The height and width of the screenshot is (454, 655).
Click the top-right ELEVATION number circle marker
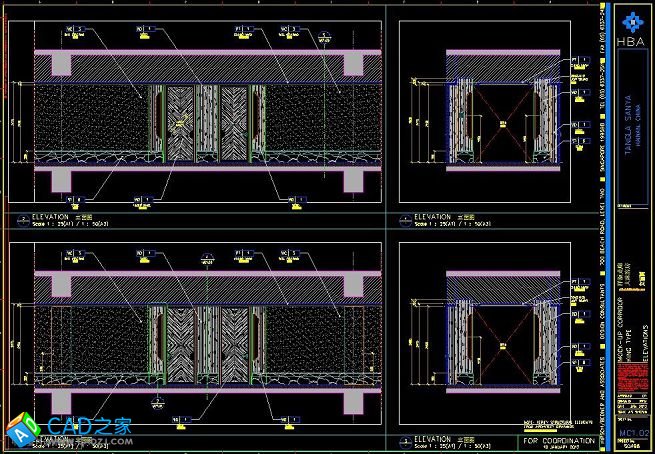coord(404,217)
